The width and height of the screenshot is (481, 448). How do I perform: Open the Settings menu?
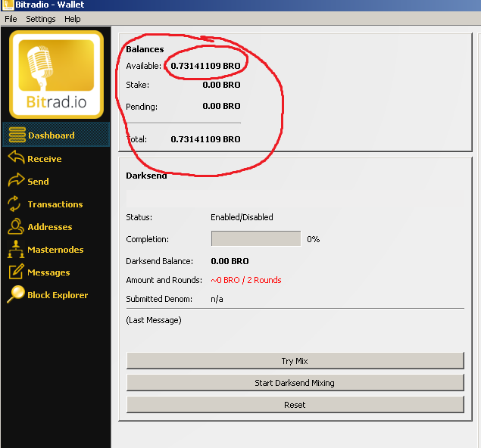(40, 19)
